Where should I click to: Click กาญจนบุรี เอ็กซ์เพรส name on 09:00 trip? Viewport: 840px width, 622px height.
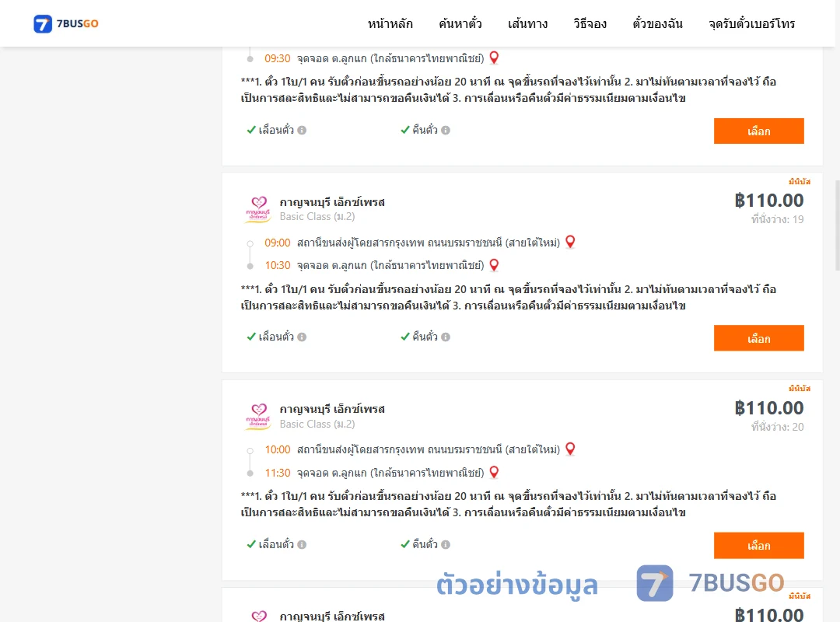coord(332,202)
